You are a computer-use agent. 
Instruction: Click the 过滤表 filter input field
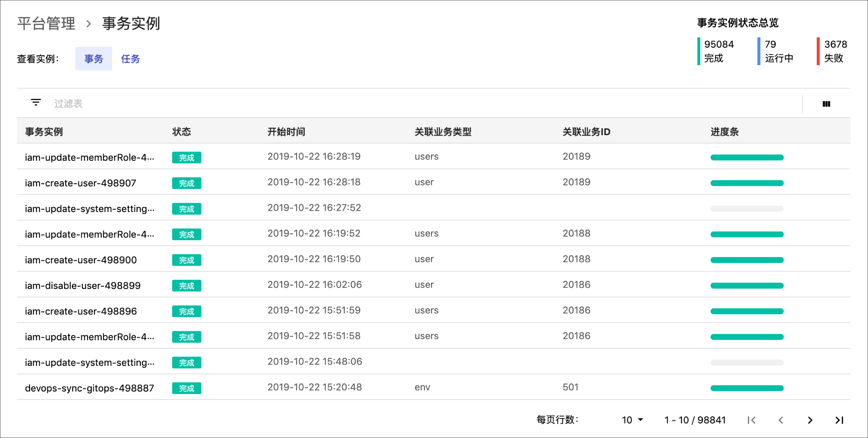425,103
